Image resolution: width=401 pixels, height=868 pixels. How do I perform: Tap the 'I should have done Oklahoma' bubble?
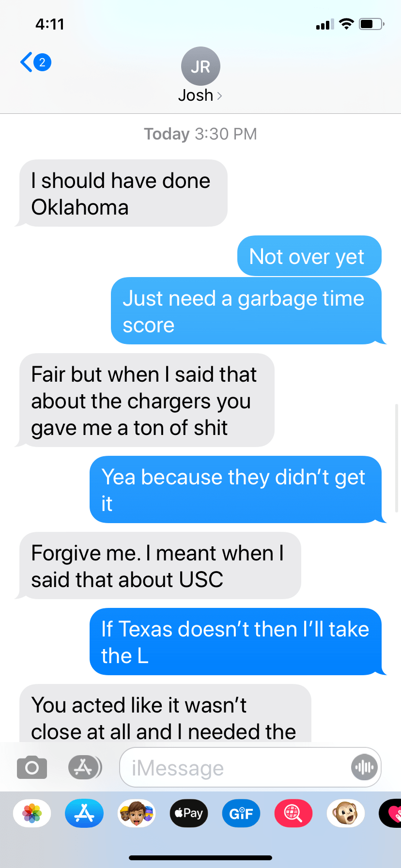pos(123,193)
